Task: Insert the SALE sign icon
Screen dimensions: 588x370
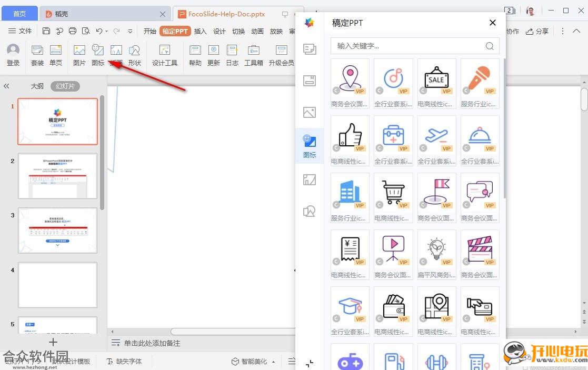Action: pos(436,84)
